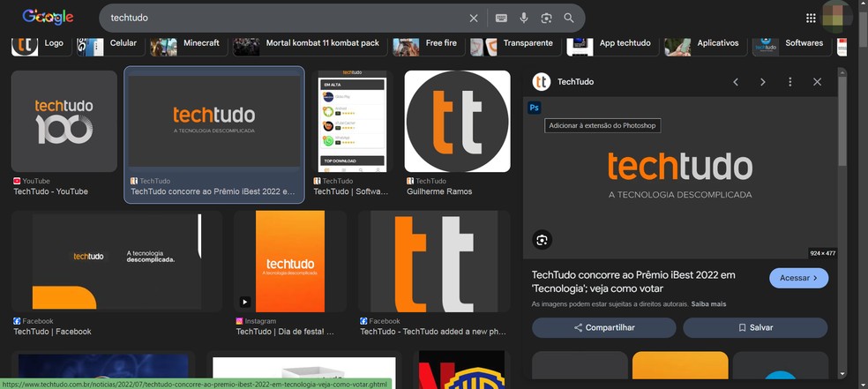Open the selected 'A tecnologia descomplicada' techtudo thumbnail
Screen dimensions: 868x389
[x=214, y=121]
